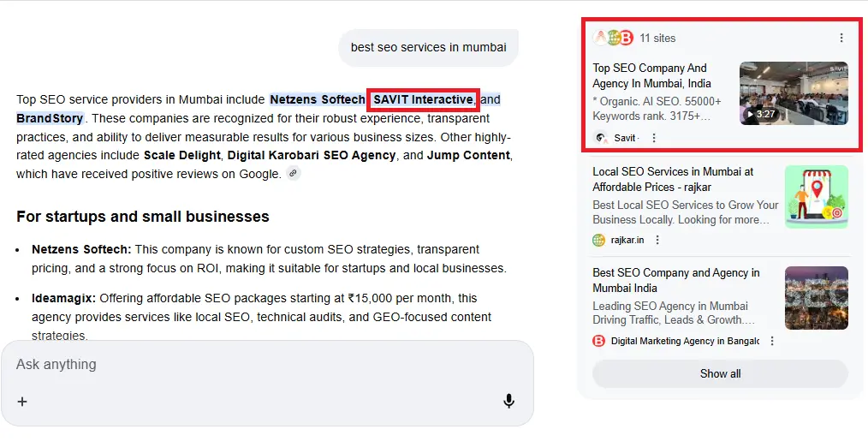Click the red Digital Marketing Agency favicon
This screenshot has width=868, height=441.
point(599,341)
